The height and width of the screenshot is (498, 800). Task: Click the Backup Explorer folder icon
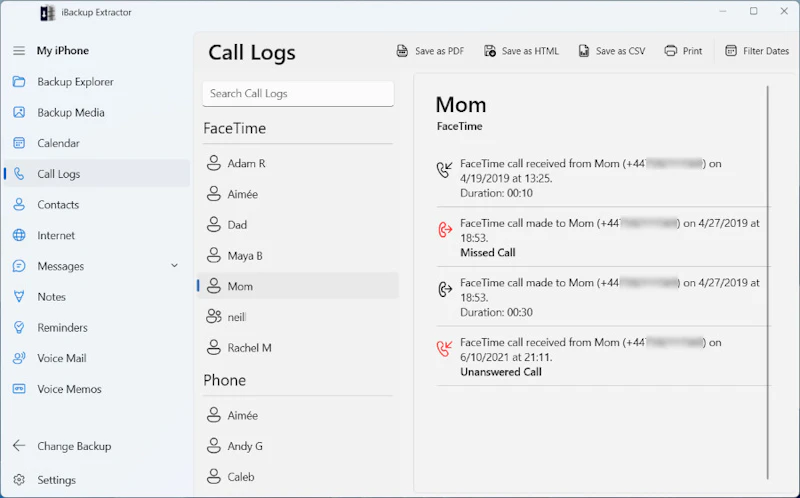(19, 82)
